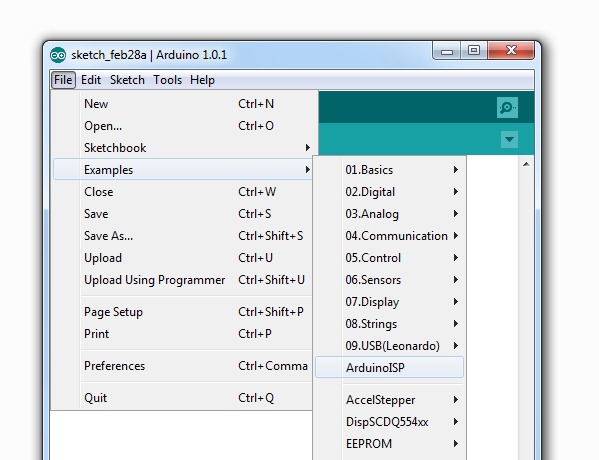Image resolution: width=599 pixels, height=460 pixels.
Task: Select Quit in the File menu
Action: pos(183,398)
